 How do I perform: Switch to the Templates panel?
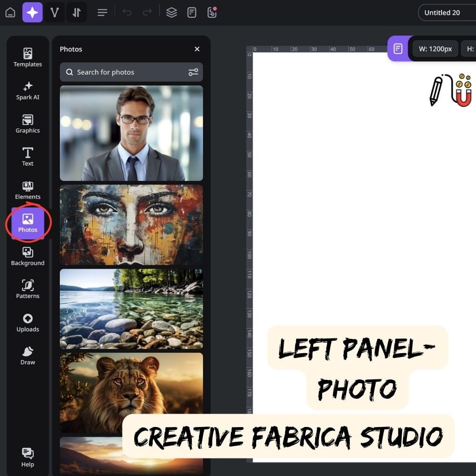pos(27,57)
